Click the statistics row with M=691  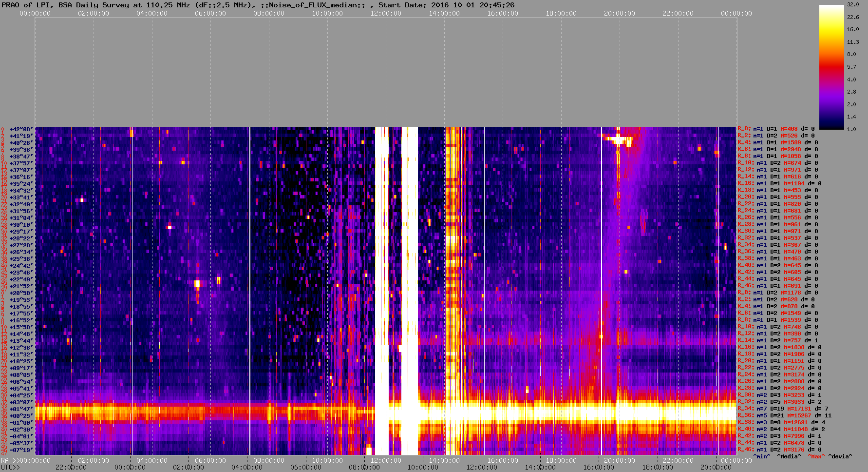[x=778, y=286]
